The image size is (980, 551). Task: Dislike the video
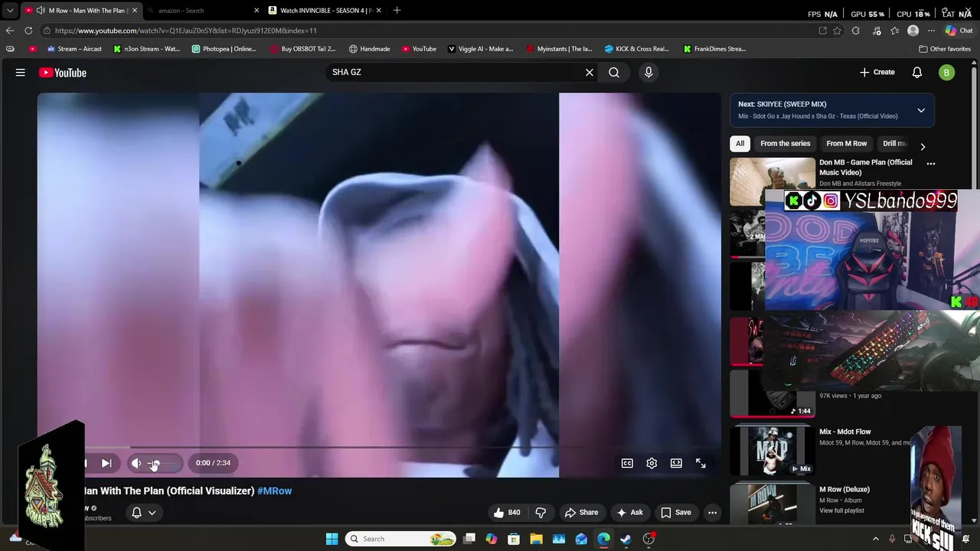541,513
